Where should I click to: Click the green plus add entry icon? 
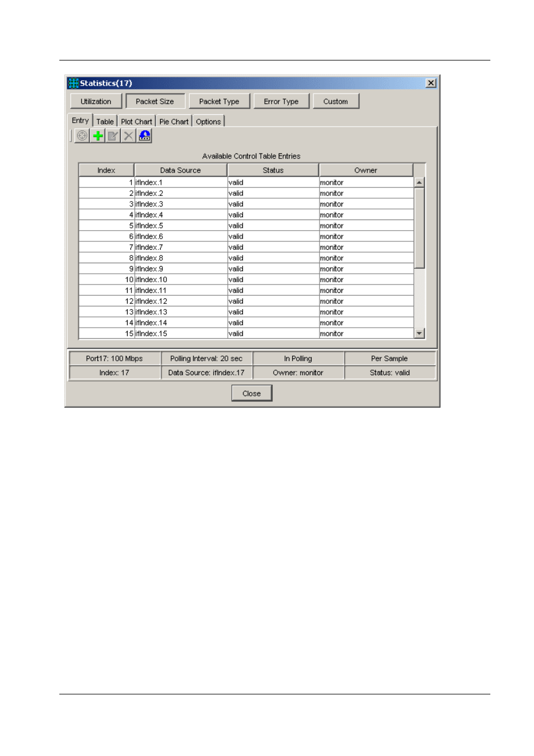point(98,136)
